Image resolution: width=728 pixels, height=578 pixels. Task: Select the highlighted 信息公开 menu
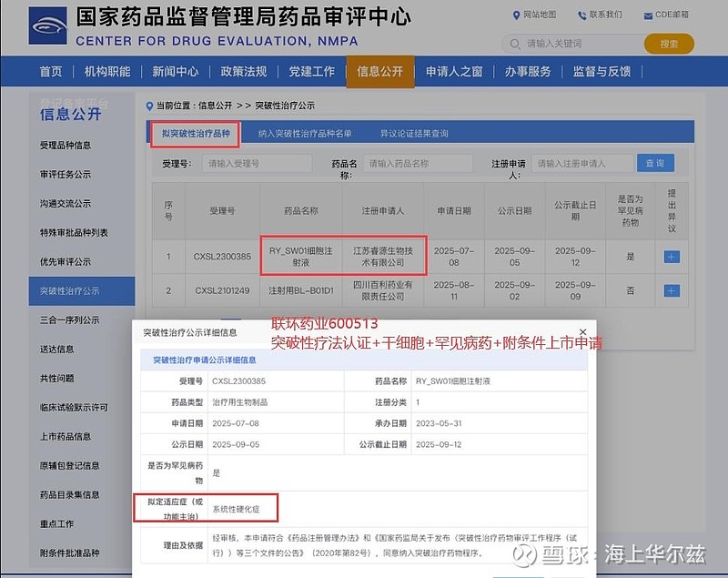[x=379, y=72]
